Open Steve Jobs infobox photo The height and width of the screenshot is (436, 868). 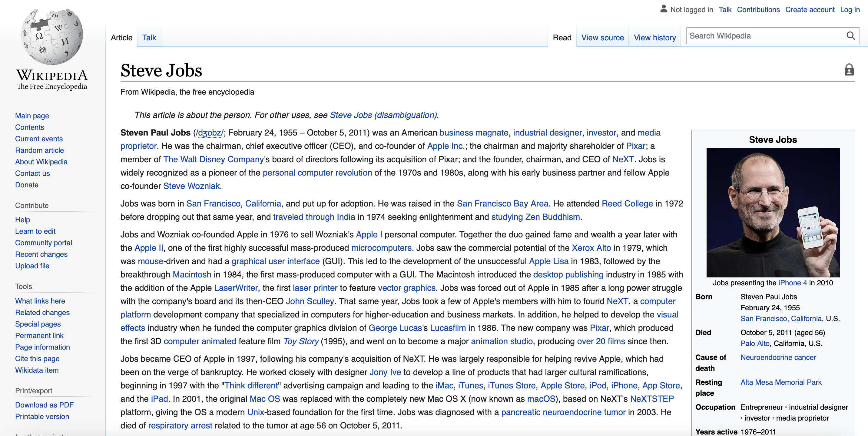click(773, 213)
